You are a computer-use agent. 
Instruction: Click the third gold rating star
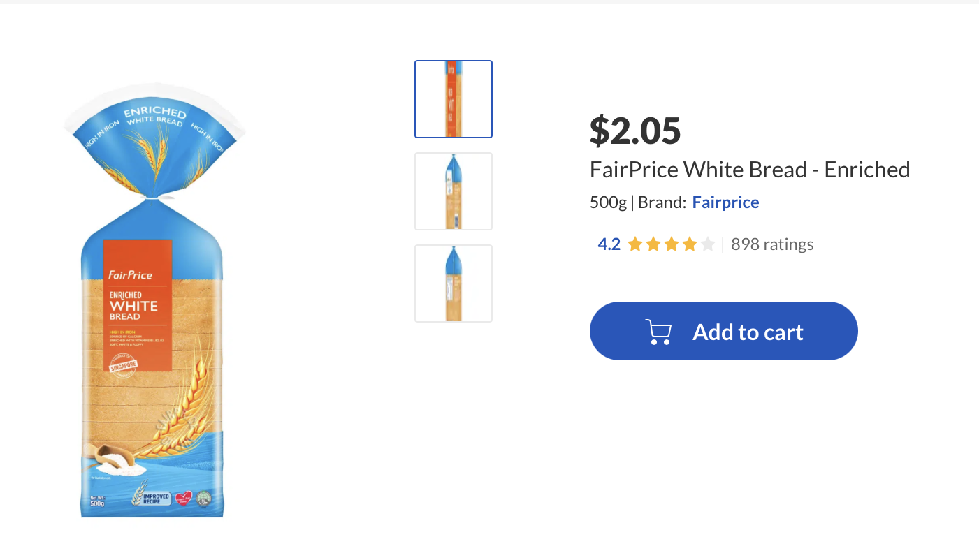coord(672,244)
